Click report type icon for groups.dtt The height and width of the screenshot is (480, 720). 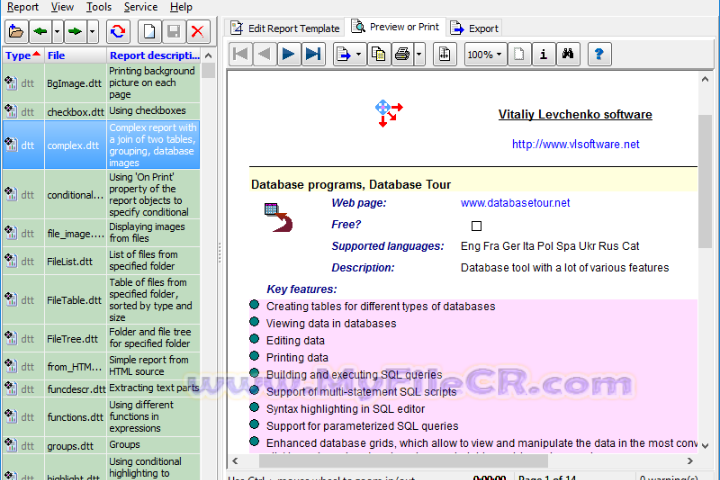pos(11,444)
